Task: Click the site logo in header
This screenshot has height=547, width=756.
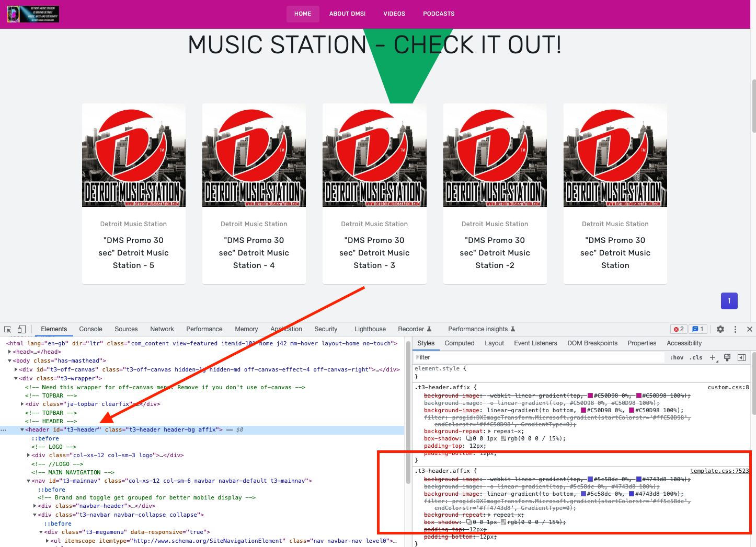Action: pos(33,14)
